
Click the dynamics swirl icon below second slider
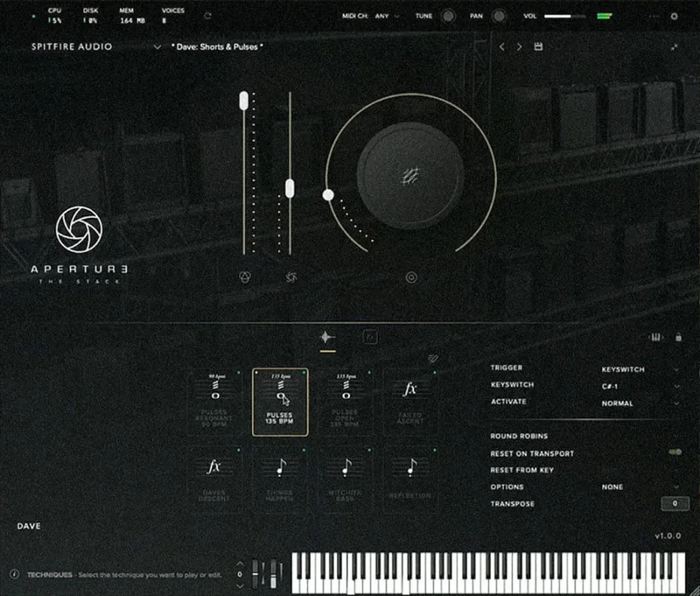(x=291, y=277)
